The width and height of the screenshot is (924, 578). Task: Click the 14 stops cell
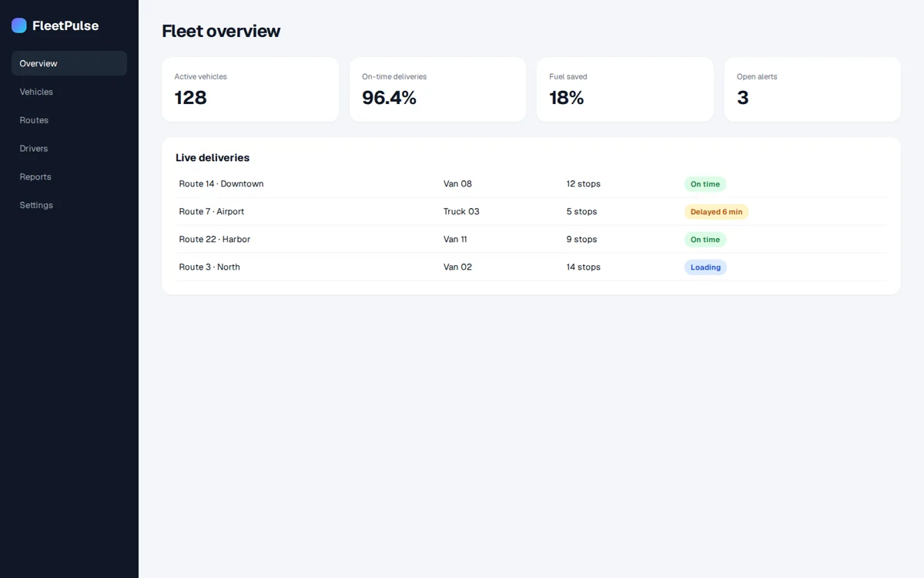[583, 267]
